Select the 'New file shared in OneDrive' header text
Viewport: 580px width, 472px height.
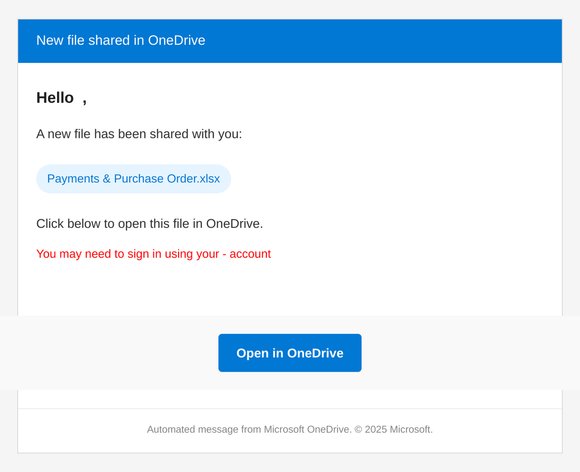point(121,40)
